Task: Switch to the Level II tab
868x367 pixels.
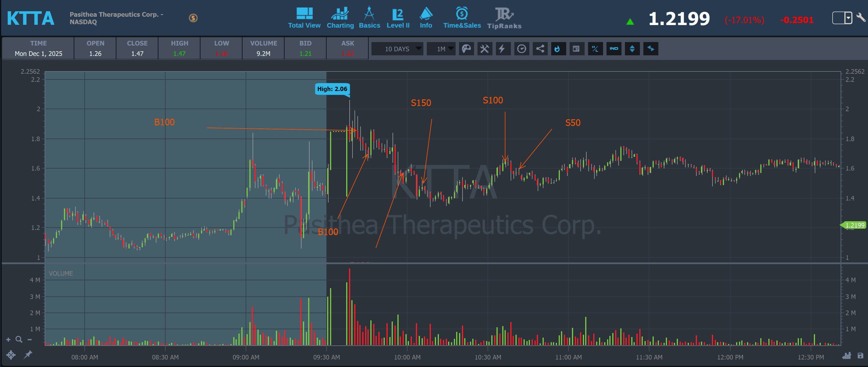Action: click(x=398, y=18)
